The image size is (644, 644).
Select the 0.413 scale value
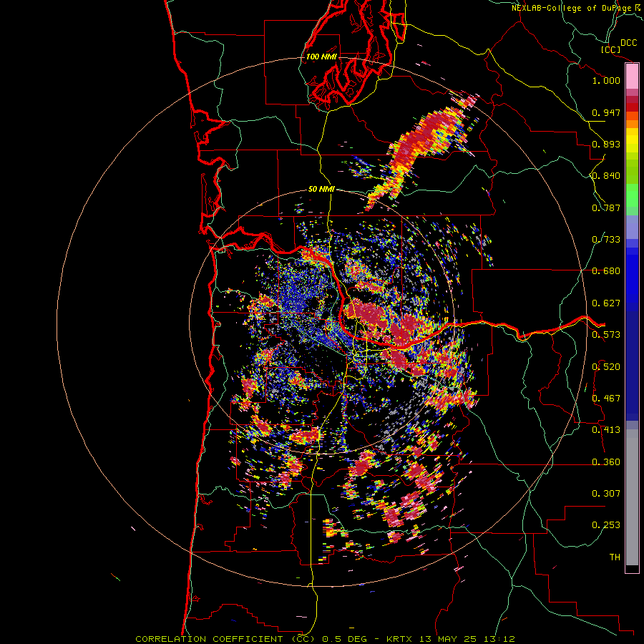click(606, 430)
